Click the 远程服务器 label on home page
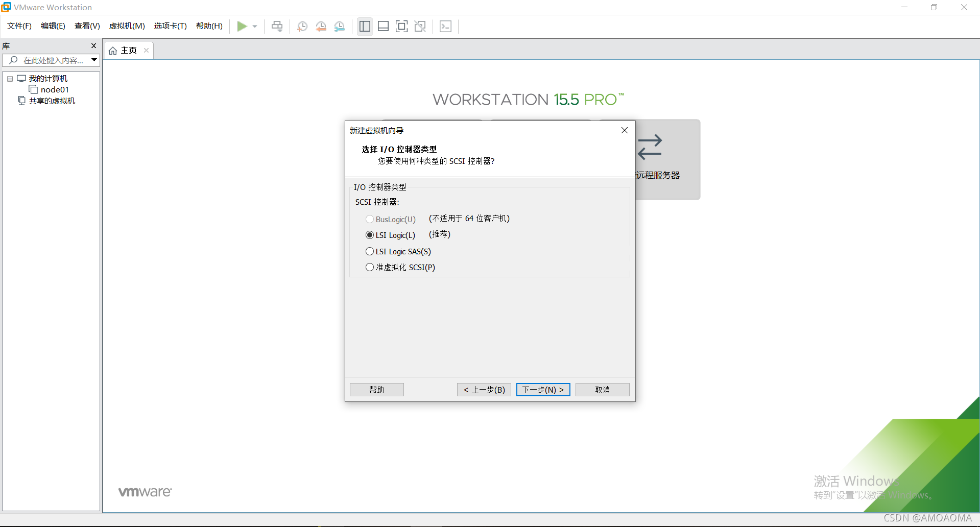This screenshot has height=527, width=980. [x=658, y=175]
